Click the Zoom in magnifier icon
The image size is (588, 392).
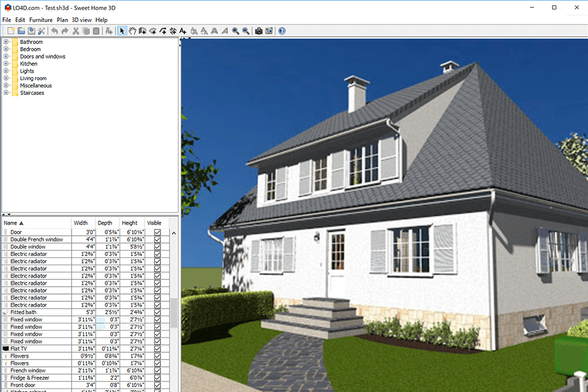(x=235, y=31)
